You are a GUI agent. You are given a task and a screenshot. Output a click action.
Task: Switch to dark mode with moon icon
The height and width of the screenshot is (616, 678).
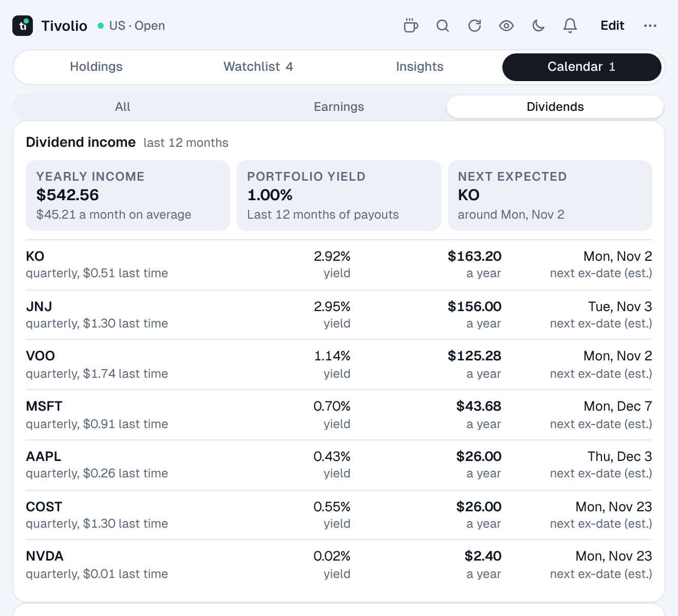538,26
